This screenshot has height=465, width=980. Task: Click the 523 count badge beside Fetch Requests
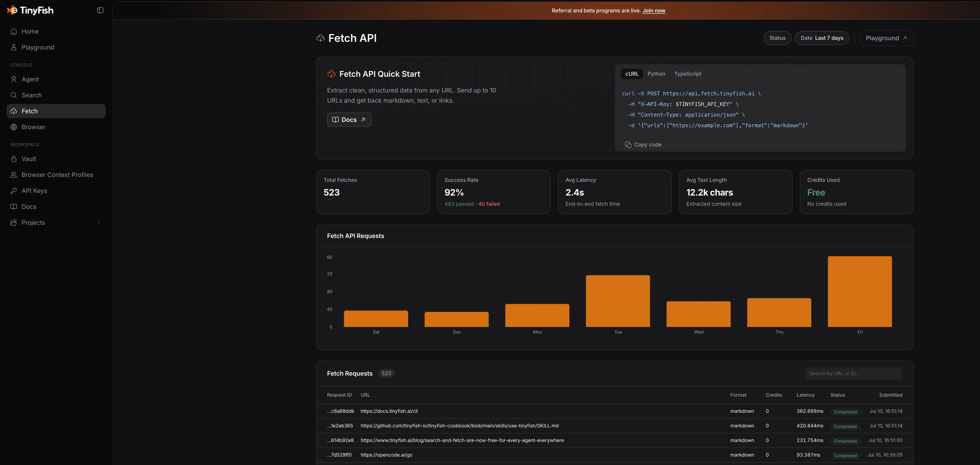(386, 374)
